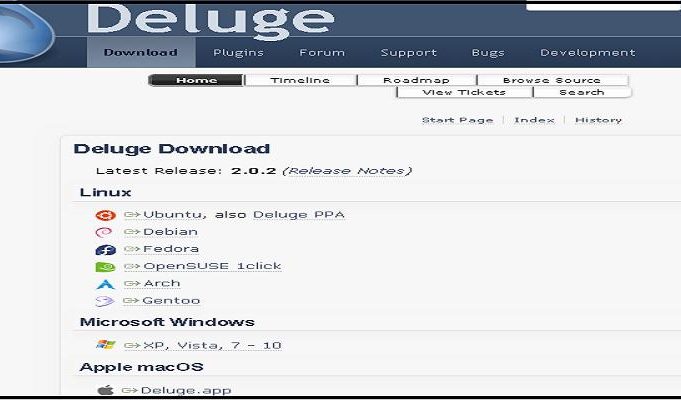
Task: Click the Deluge site title text
Action: [x=211, y=20]
